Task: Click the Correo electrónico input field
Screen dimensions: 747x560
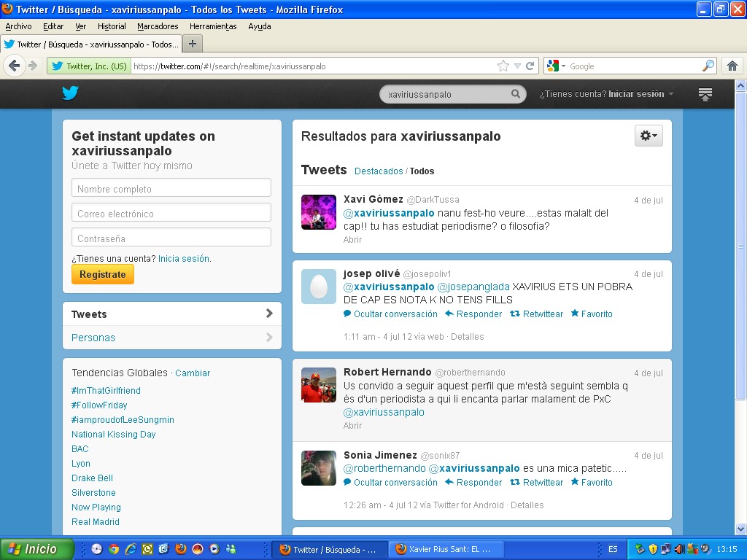Action: [171, 212]
